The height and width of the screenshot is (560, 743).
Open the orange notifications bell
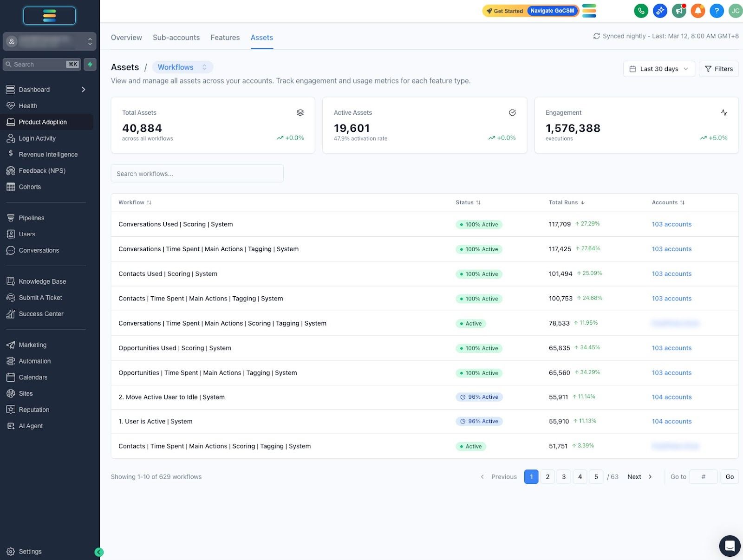697,11
